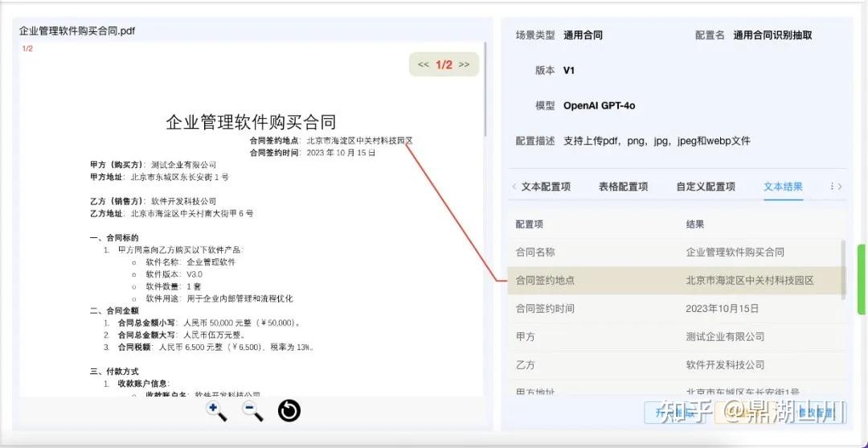Click the 配置名 value 通用合同识别抽取
868x448 pixels.
[x=773, y=35]
